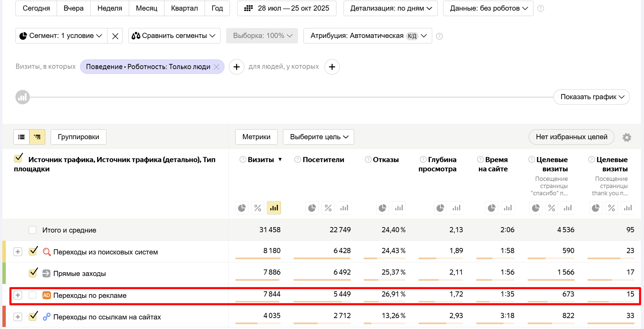Open the date range picker field
This screenshot has width=644, height=329.
click(286, 8)
